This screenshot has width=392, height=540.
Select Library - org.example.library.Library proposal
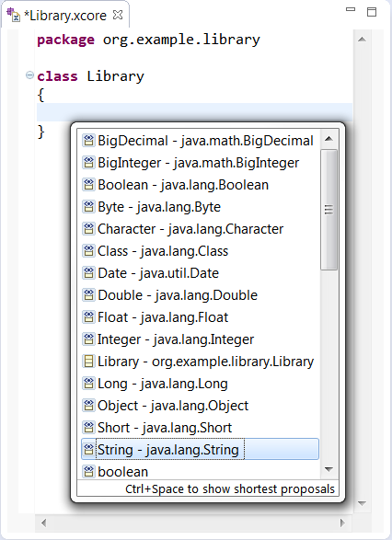200,362
